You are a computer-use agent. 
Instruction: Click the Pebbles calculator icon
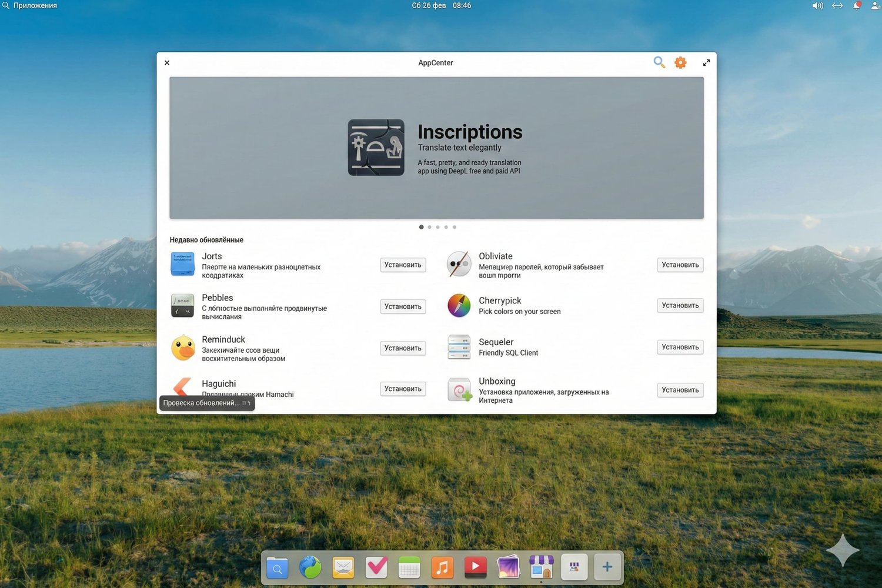[x=182, y=306]
